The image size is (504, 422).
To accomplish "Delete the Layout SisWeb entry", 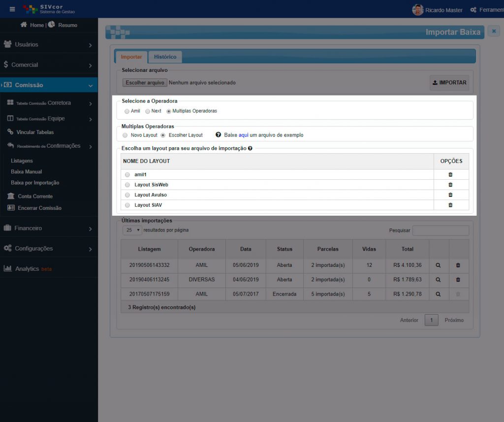I will (x=450, y=185).
